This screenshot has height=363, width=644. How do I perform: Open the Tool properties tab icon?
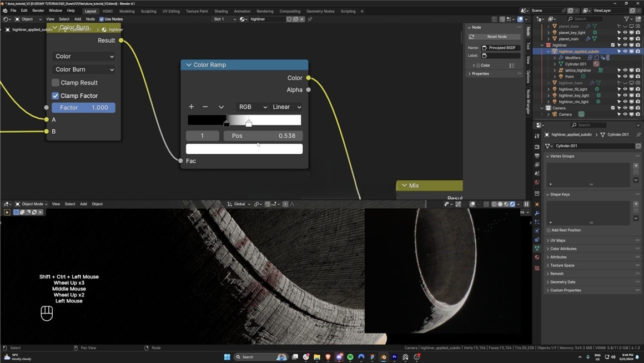pyautogui.click(x=537, y=135)
